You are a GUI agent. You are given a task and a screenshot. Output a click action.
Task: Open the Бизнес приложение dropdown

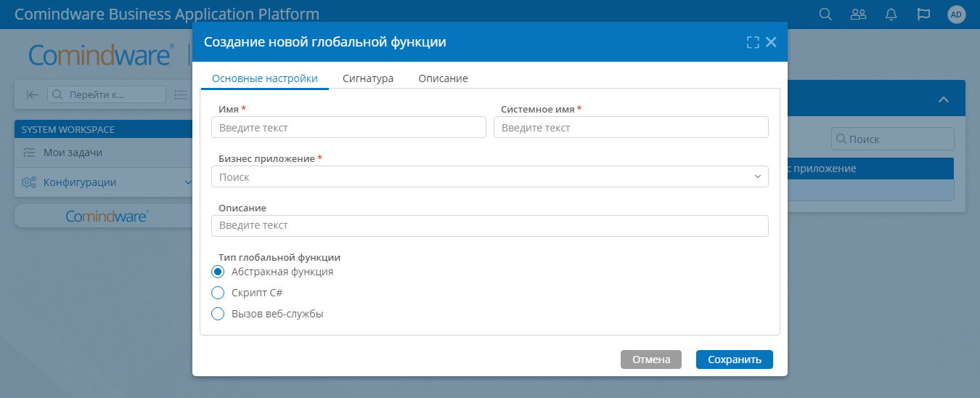489,176
